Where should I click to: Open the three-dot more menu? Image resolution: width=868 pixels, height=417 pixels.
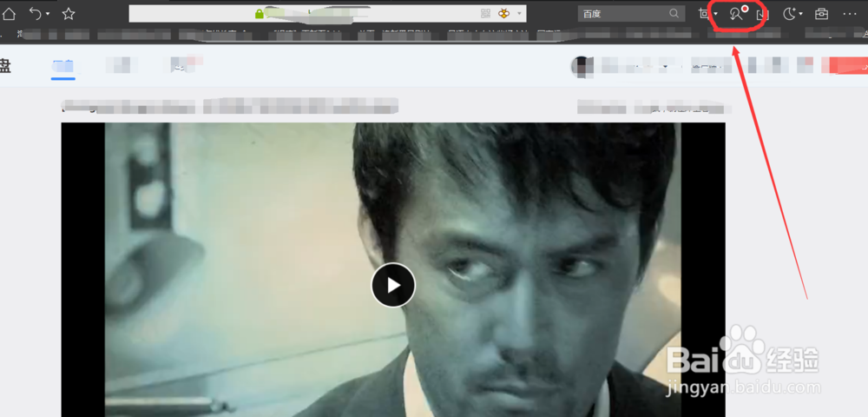point(850,14)
